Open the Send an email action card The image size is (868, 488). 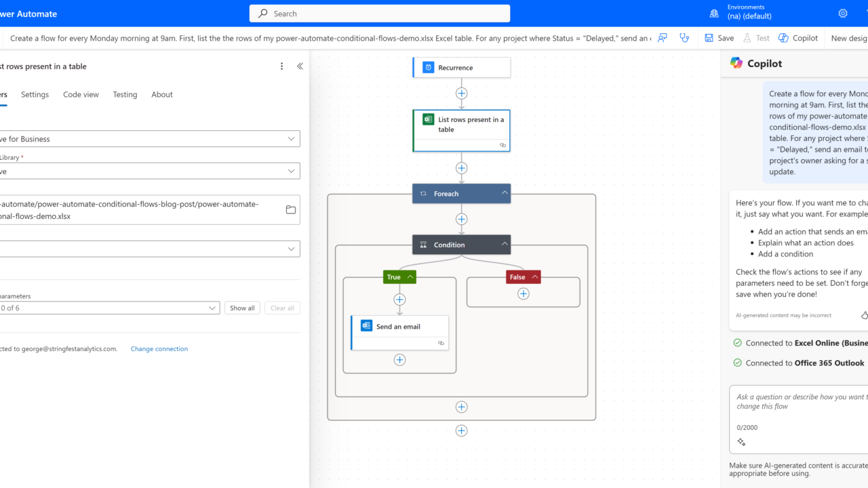click(x=399, y=333)
